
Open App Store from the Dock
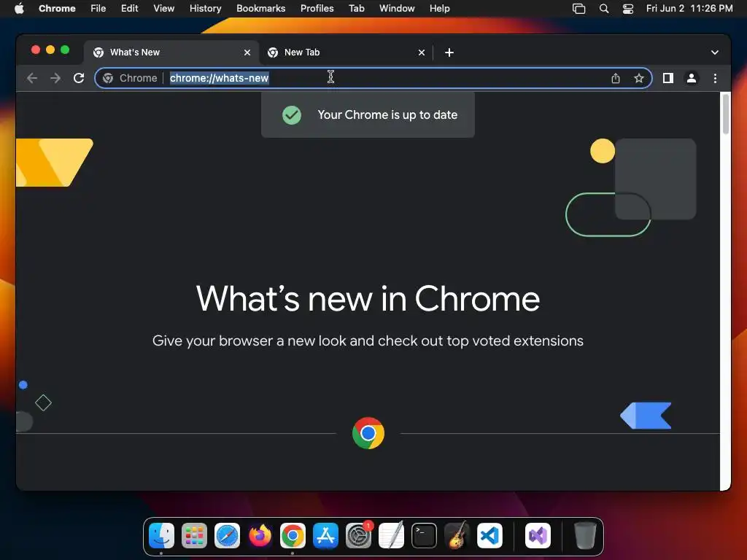pyautogui.click(x=326, y=535)
